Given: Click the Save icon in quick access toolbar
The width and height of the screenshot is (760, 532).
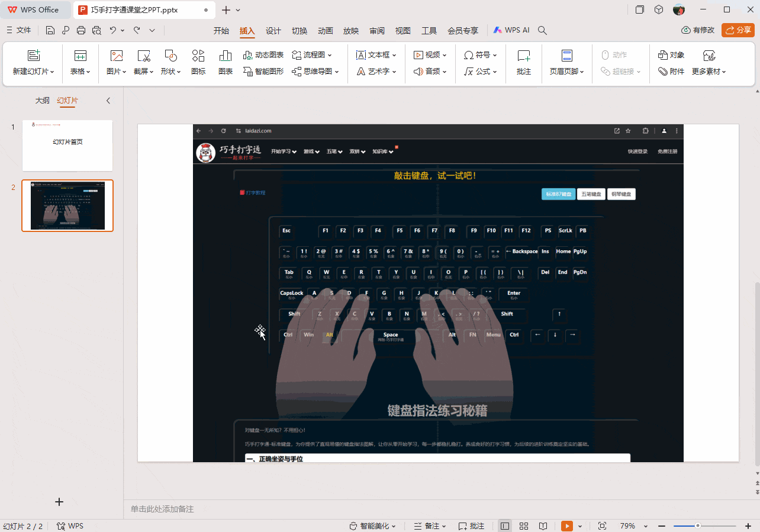Looking at the screenshot, I should 50,30.
